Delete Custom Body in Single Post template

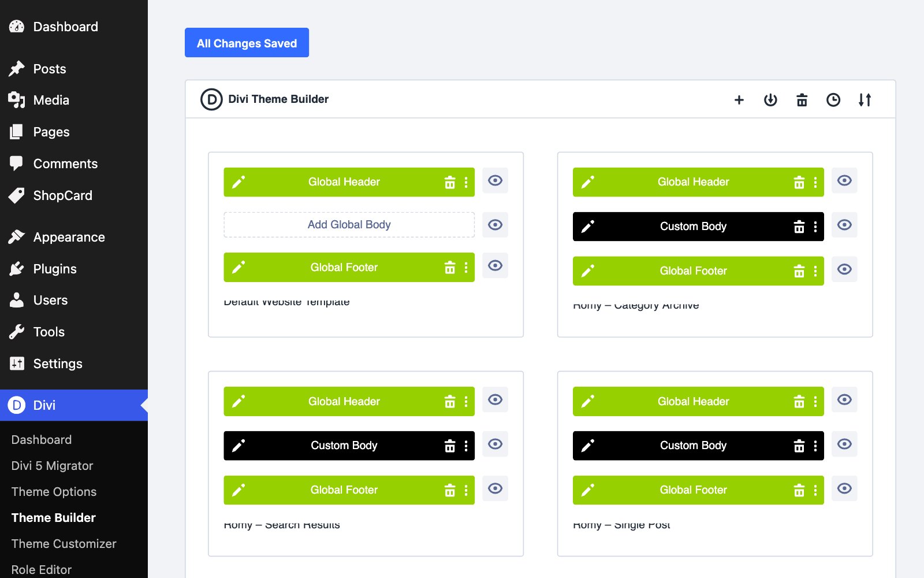coord(799,446)
